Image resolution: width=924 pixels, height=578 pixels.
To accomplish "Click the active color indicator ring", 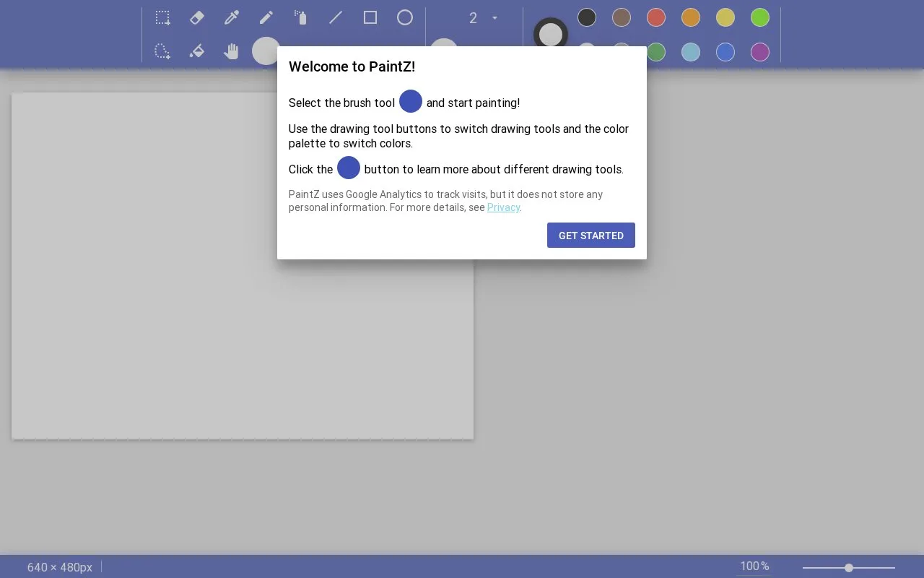I will pyautogui.click(x=551, y=35).
